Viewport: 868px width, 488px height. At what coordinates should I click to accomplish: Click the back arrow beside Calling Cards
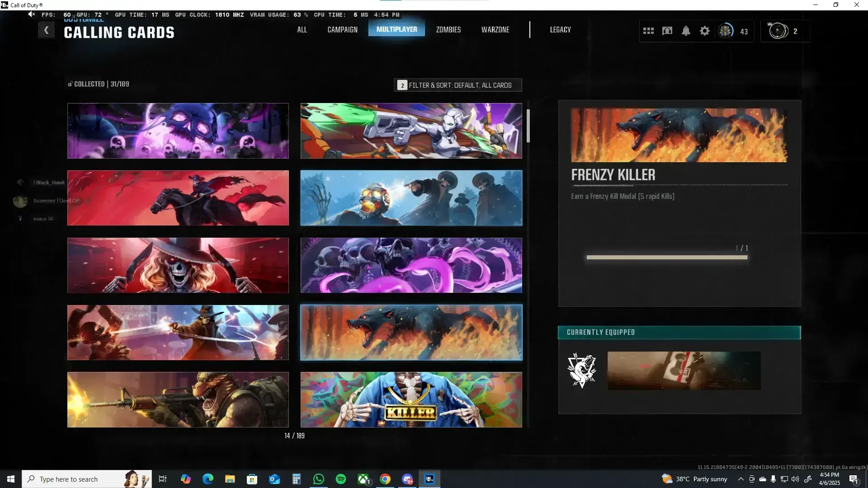coord(46,30)
